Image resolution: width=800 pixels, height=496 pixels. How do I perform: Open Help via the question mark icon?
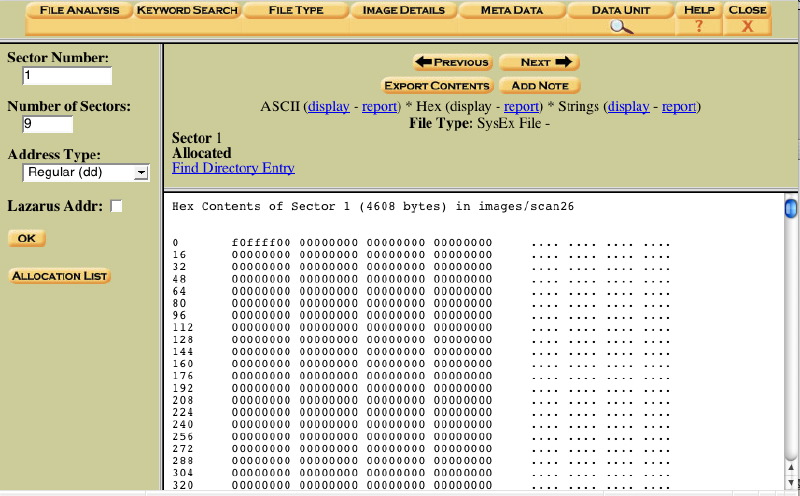[698, 27]
